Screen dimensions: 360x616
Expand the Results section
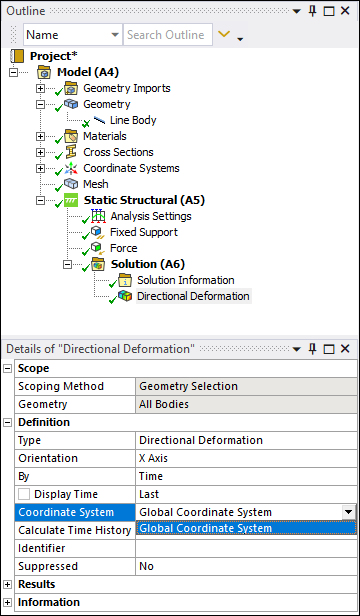click(x=7, y=584)
